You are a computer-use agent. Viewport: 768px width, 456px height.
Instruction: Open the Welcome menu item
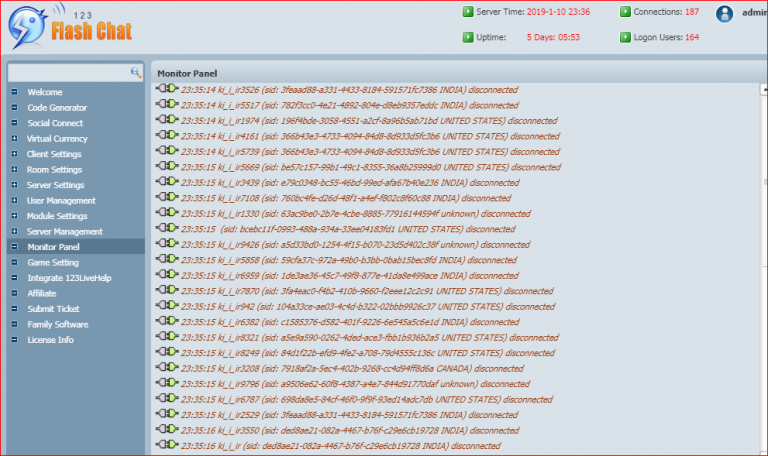tap(45, 92)
